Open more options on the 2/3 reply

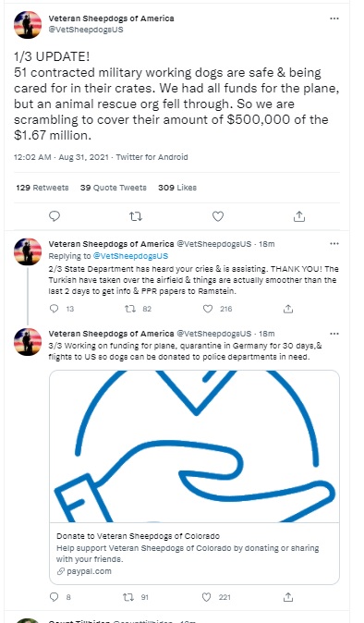click(x=334, y=243)
